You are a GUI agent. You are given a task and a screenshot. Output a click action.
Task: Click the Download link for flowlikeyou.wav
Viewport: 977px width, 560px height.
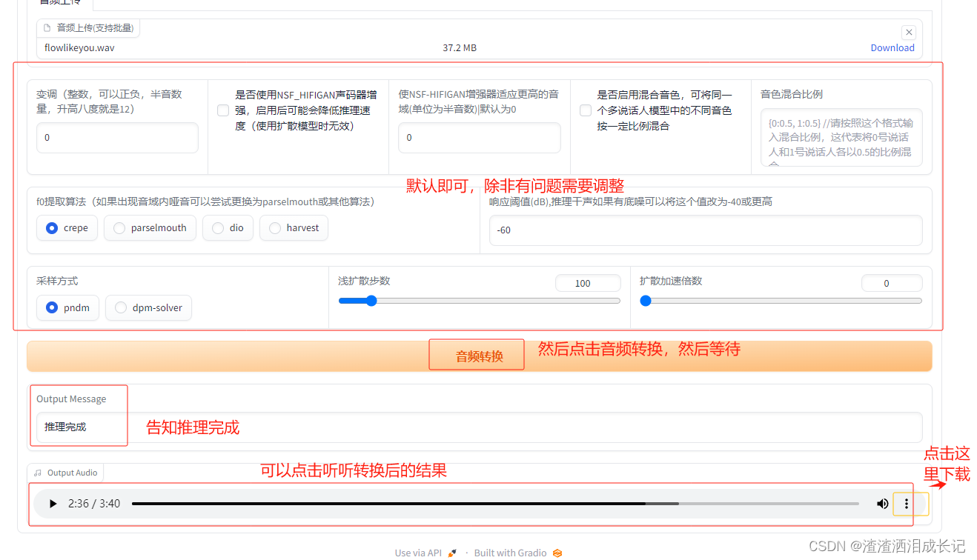pos(892,47)
